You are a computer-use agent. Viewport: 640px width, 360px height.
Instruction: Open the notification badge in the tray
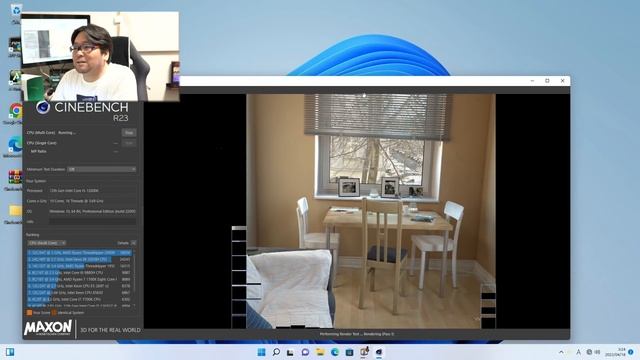[631, 352]
